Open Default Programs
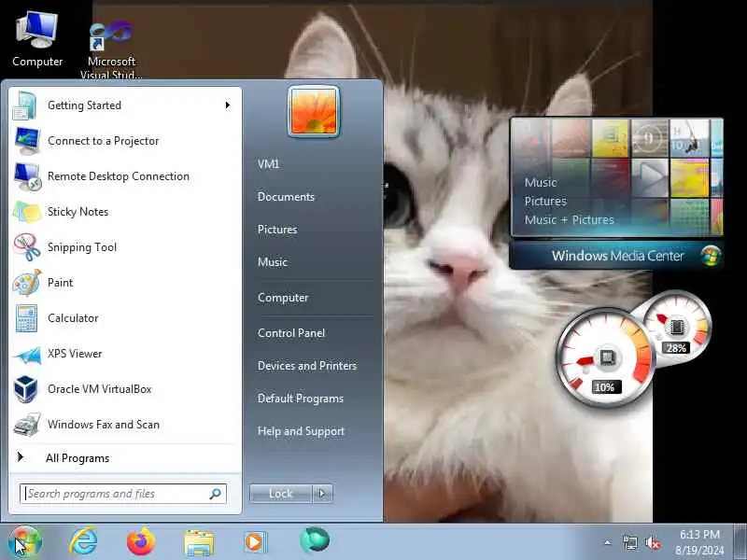747x560 pixels. pos(300,399)
